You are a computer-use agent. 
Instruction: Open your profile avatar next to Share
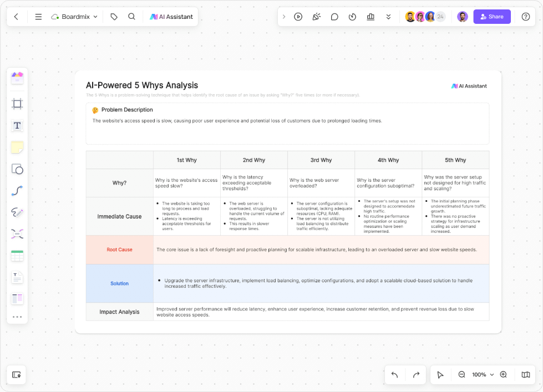463,17
